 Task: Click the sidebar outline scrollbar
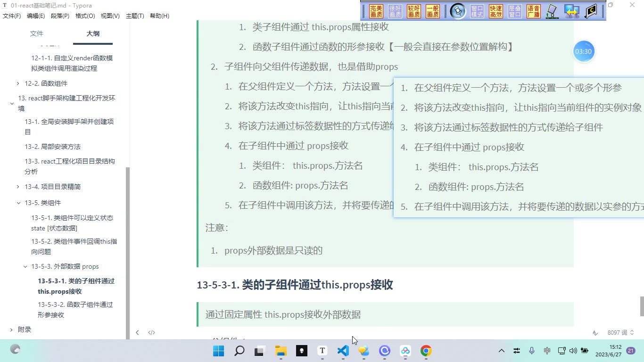click(128, 253)
